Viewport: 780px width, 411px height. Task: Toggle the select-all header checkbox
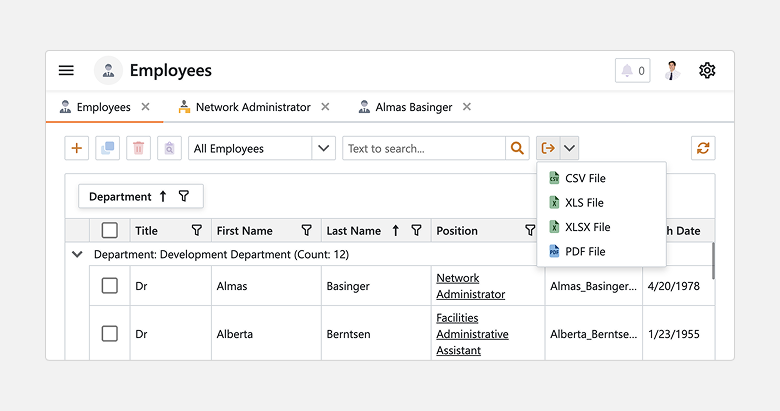coord(110,230)
